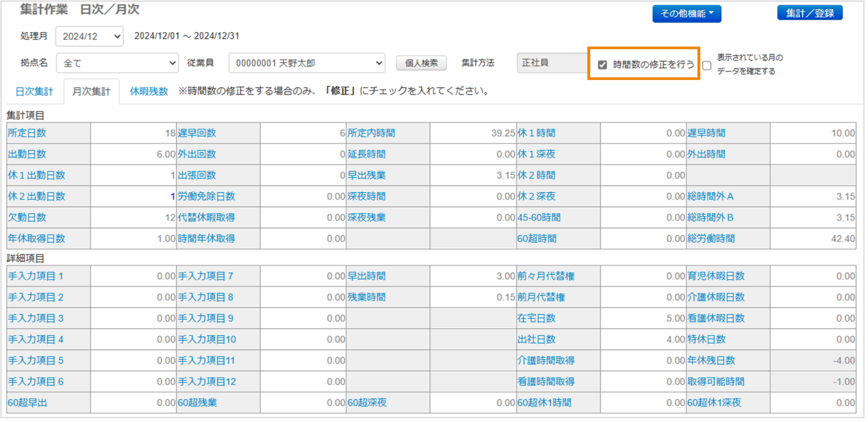The width and height of the screenshot is (868, 422).
Task: Click the 年休残日数 link
Action: coord(711,360)
